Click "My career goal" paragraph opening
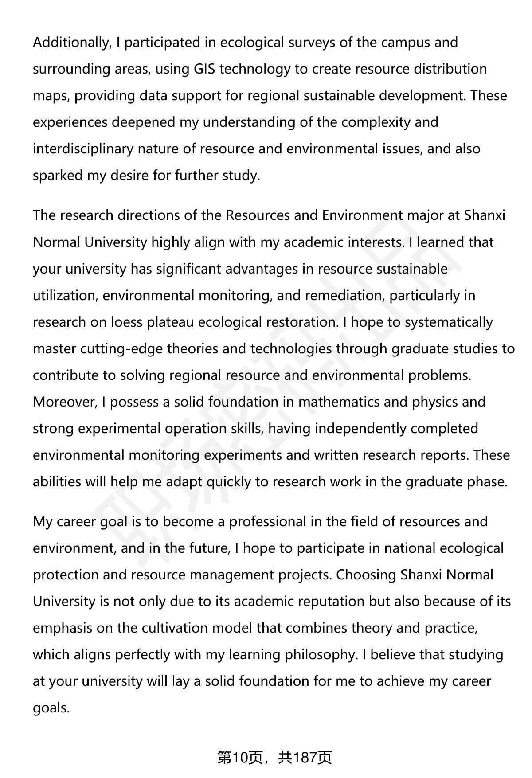This screenshot has height=778, width=532. point(80,522)
